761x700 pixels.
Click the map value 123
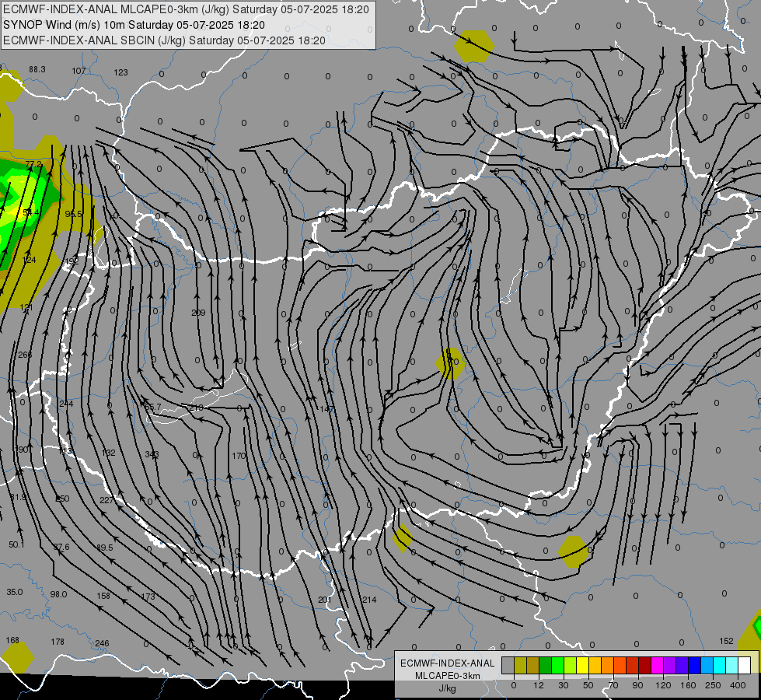point(120,72)
